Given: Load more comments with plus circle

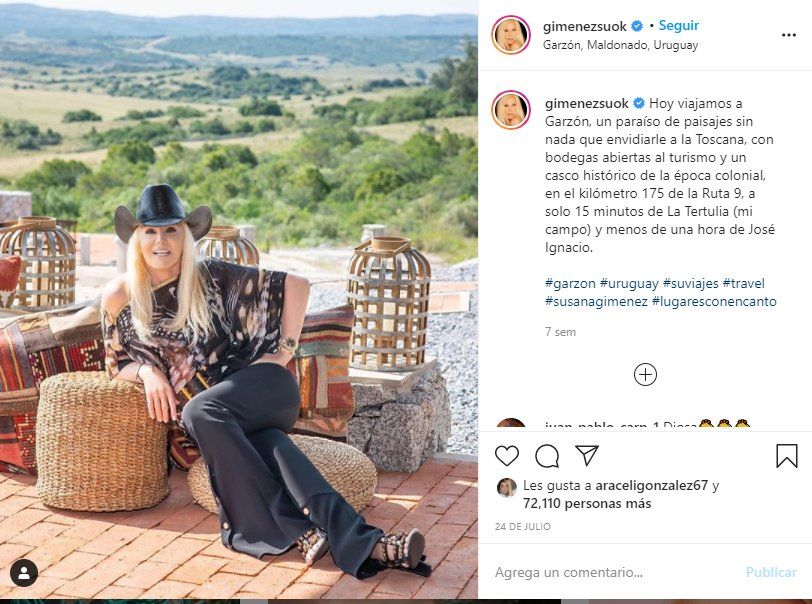Looking at the screenshot, I should (645, 375).
